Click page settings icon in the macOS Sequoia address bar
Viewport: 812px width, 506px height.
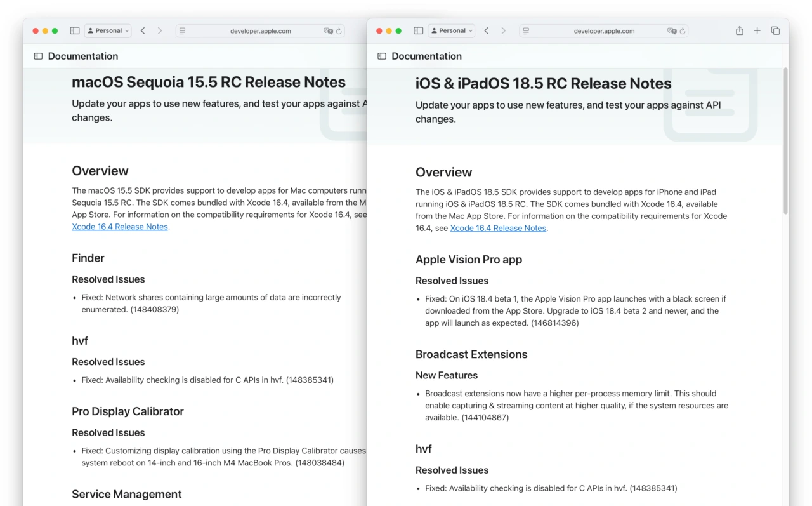click(x=183, y=31)
